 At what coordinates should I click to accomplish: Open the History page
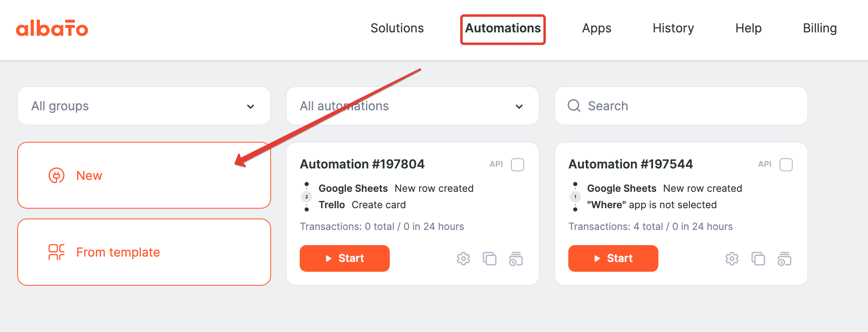(x=673, y=28)
